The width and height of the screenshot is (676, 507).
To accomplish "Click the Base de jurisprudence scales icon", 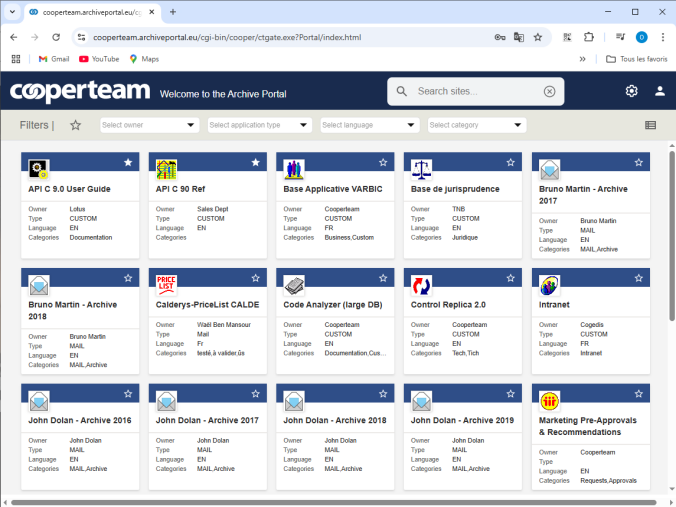I will pos(421,169).
